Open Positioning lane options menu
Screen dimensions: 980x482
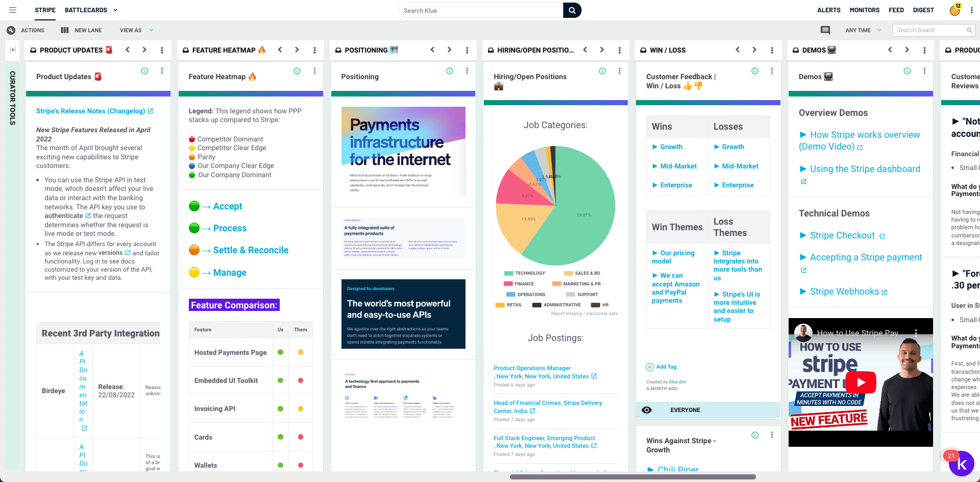click(467, 50)
